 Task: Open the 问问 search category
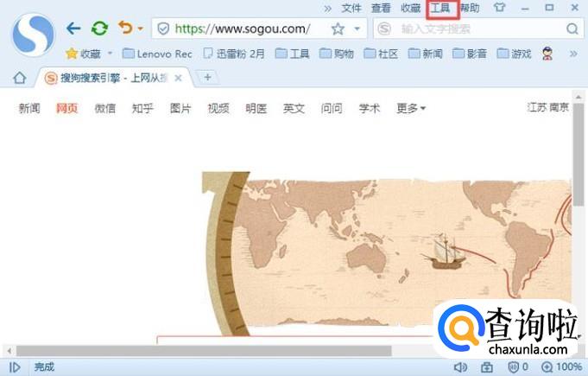point(332,108)
